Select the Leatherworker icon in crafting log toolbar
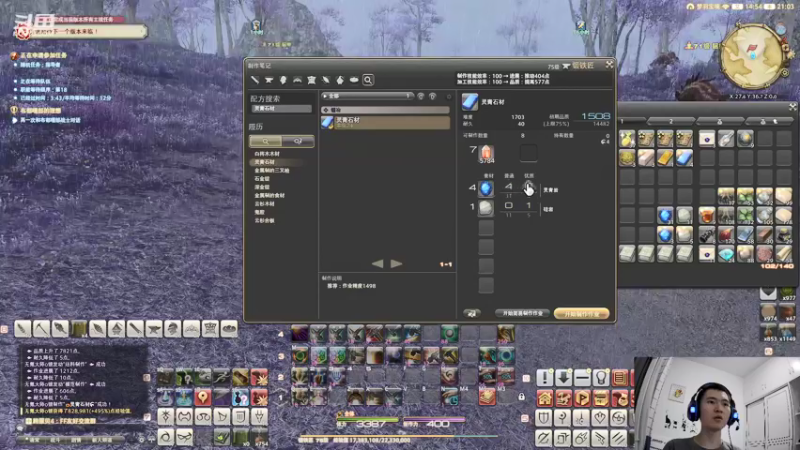 click(312, 80)
